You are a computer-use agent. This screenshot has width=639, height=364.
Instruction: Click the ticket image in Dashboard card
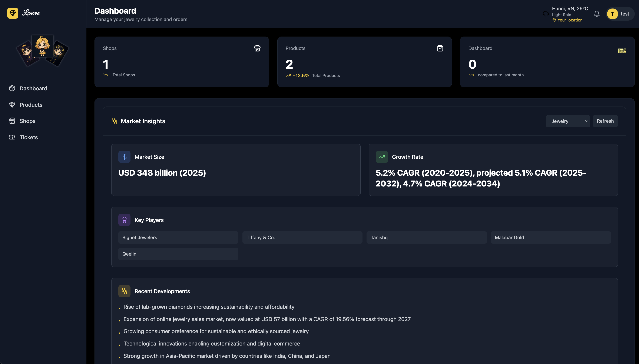[x=622, y=51]
